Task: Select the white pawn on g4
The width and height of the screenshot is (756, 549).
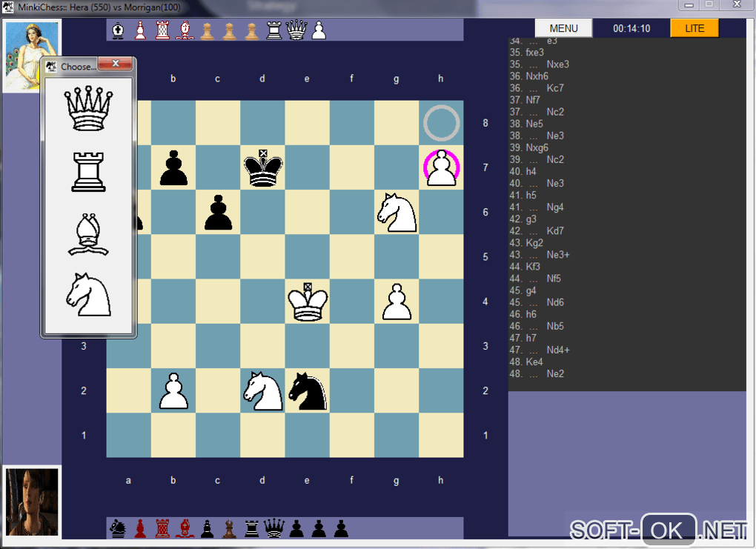Action: coord(397,302)
